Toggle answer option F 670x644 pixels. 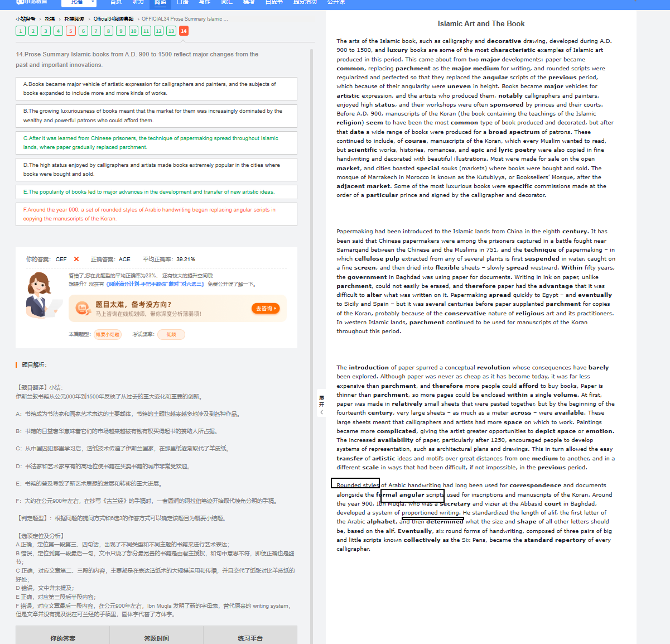tap(156, 214)
